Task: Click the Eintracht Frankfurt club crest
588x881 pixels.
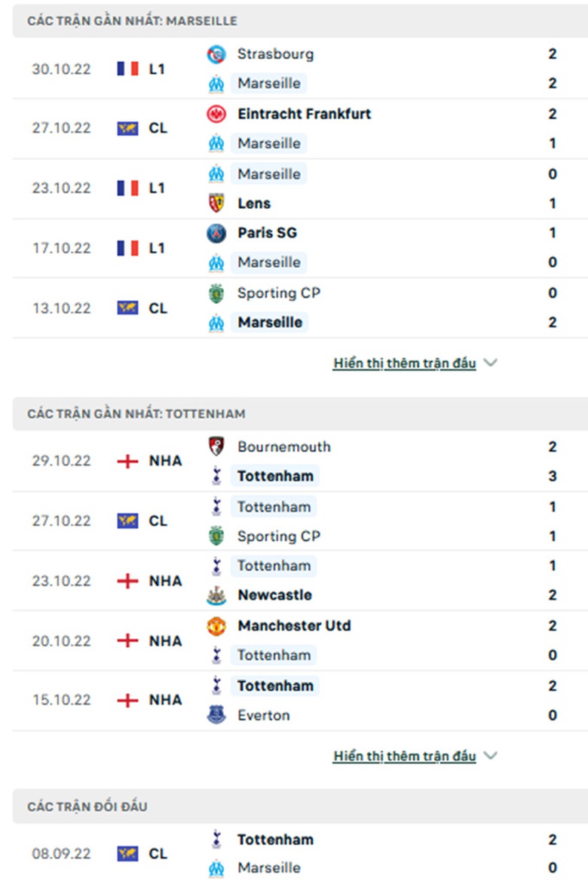Action: 216,114
